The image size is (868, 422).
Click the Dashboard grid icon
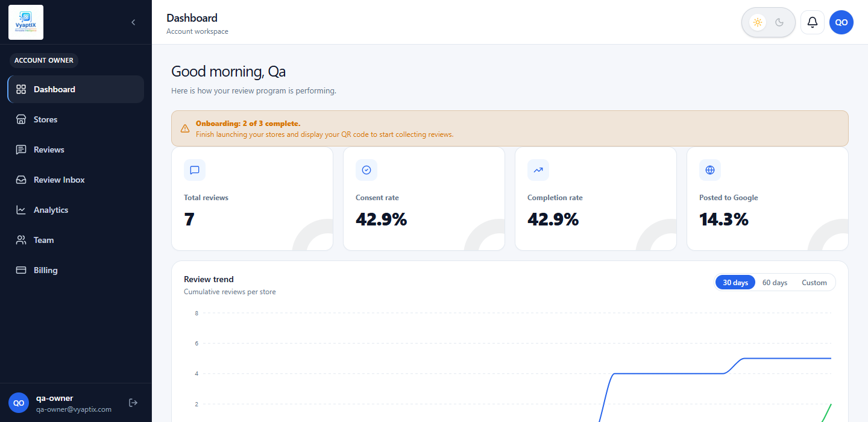[x=21, y=89]
